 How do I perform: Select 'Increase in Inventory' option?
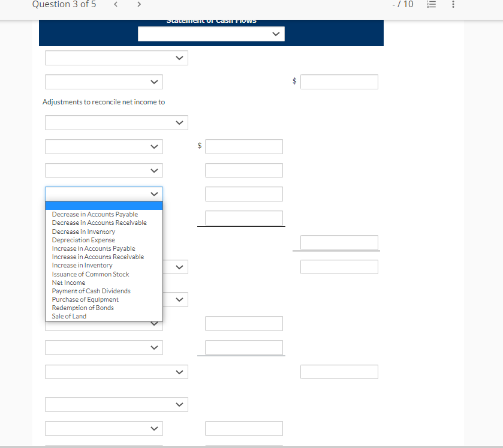pos(104,266)
